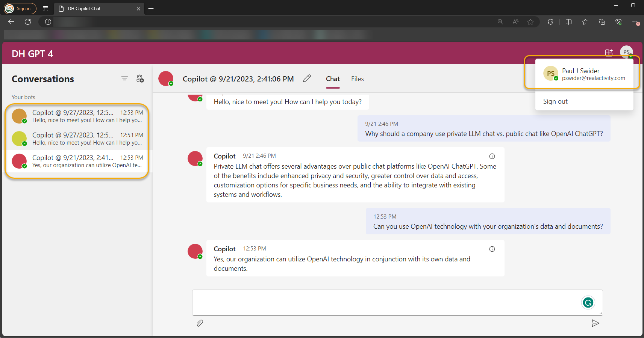
Task: Click the browser back arrow
Action: pos(11,22)
